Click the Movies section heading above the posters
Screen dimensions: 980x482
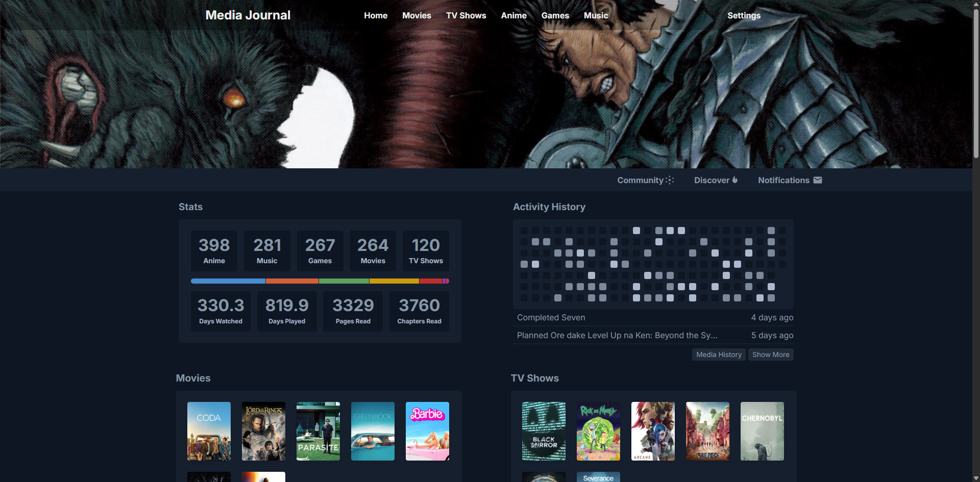(193, 378)
